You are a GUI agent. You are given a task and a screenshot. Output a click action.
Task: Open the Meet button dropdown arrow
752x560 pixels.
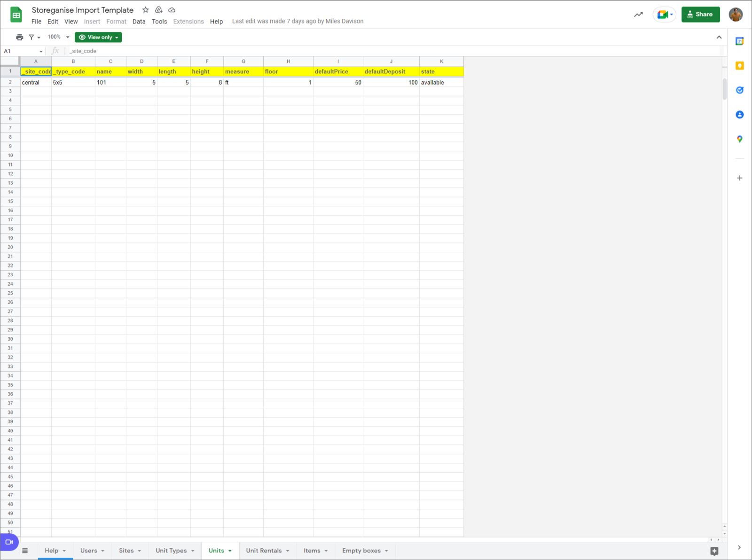672,15
